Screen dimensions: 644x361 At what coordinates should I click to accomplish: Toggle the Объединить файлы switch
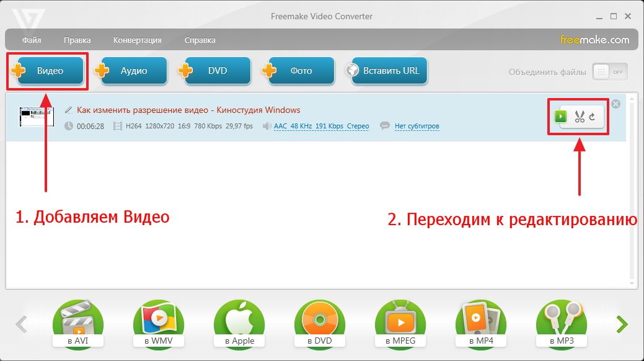610,72
